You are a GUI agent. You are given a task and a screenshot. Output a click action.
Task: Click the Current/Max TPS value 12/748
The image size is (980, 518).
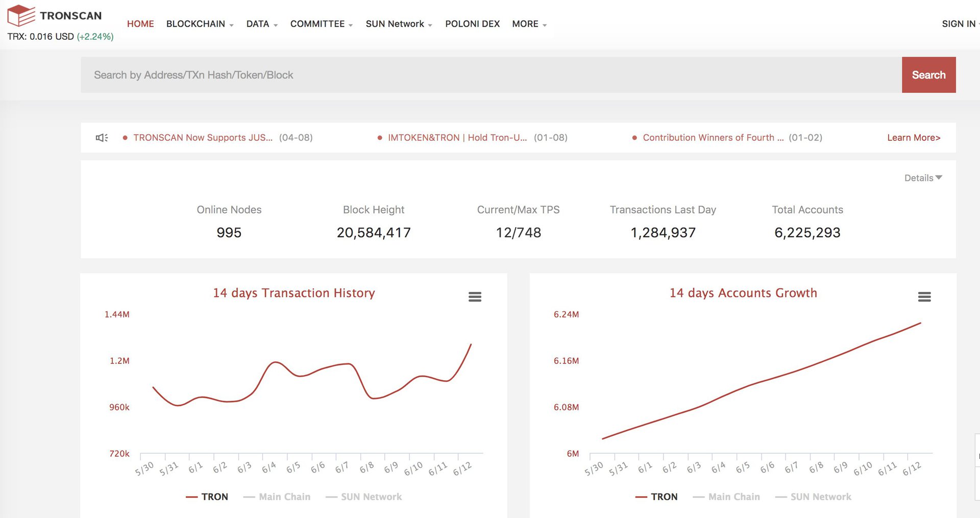click(x=518, y=233)
